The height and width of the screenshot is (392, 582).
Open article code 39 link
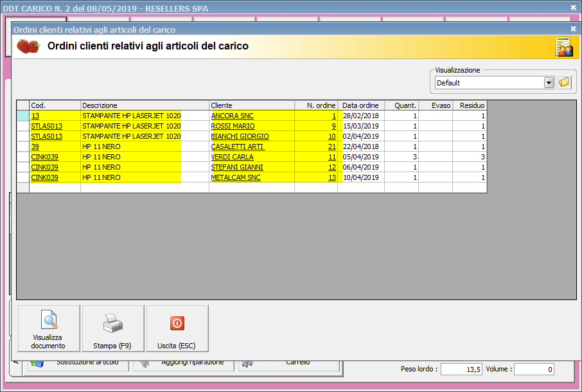tap(35, 147)
